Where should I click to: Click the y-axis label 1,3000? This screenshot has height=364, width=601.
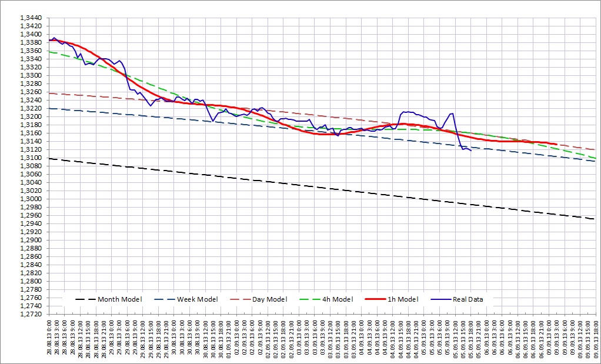tap(31, 199)
